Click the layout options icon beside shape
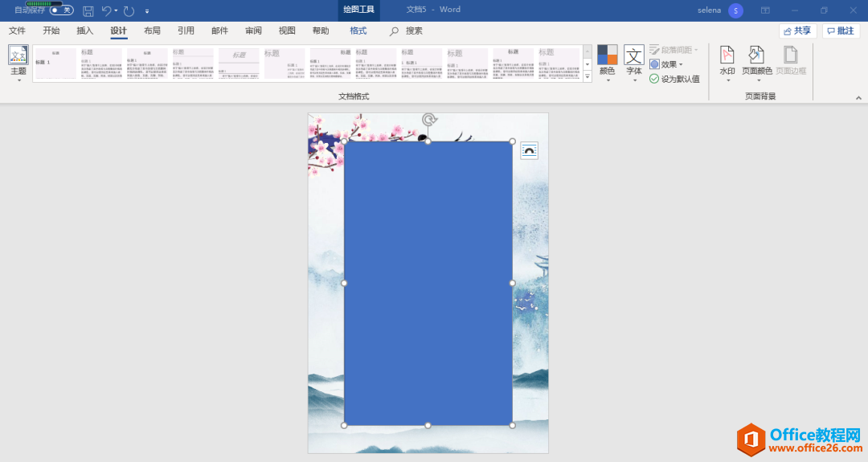Screen dimensions: 868x462 tap(529, 150)
